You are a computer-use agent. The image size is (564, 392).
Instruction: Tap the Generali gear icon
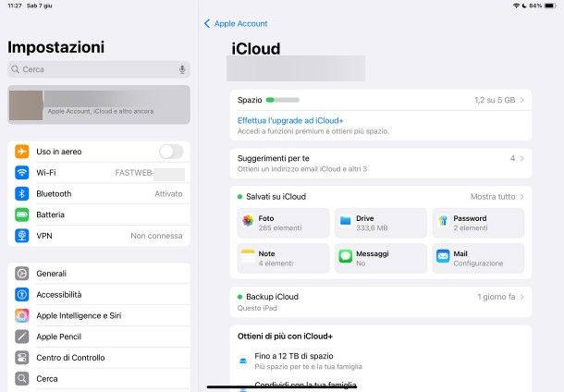tap(22, 274)
